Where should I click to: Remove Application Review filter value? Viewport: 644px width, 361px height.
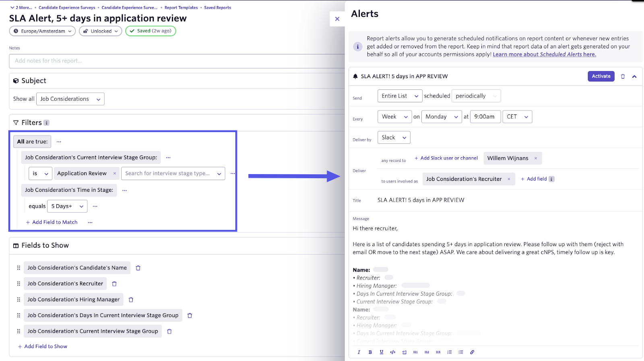(x=115, y=174)
